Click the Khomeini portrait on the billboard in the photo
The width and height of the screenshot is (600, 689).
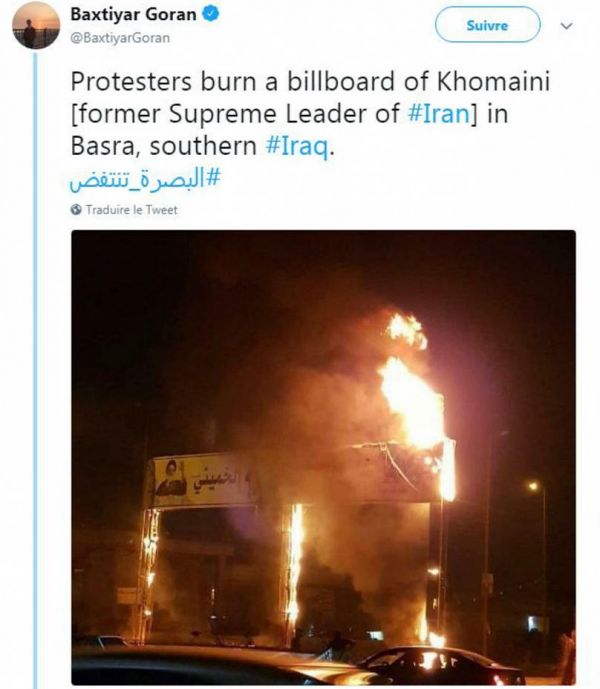171,478
